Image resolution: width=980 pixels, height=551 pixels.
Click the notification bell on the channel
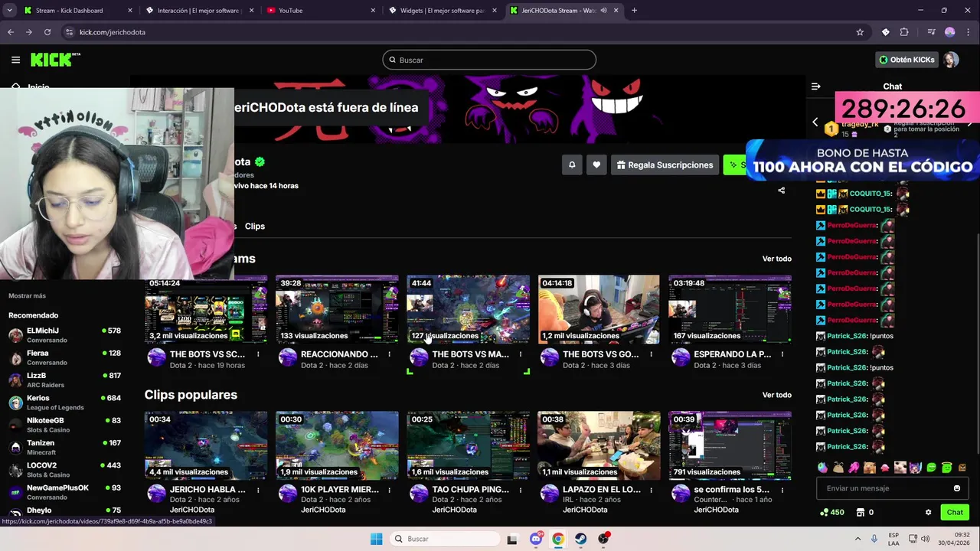point(571,165)
